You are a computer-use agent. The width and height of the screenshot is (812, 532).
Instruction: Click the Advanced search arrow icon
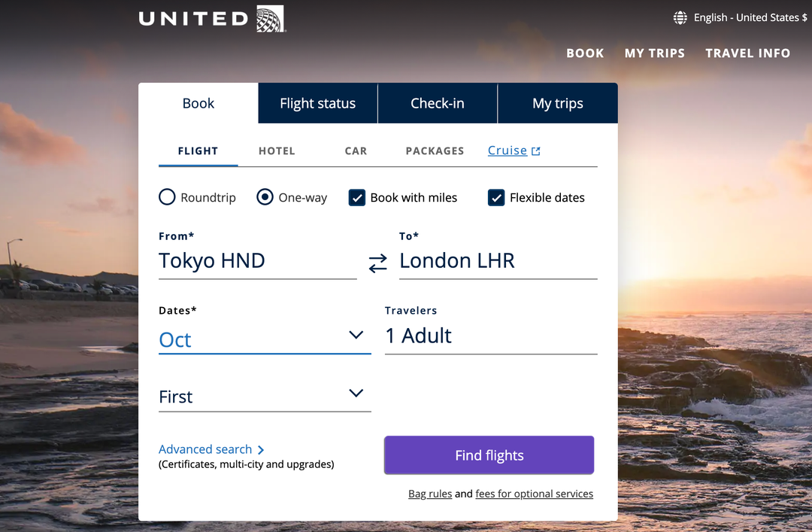click(261, 448)
